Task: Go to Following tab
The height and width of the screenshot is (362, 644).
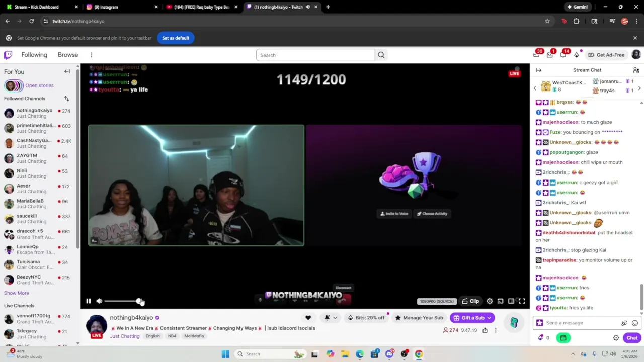Action: 34,55
